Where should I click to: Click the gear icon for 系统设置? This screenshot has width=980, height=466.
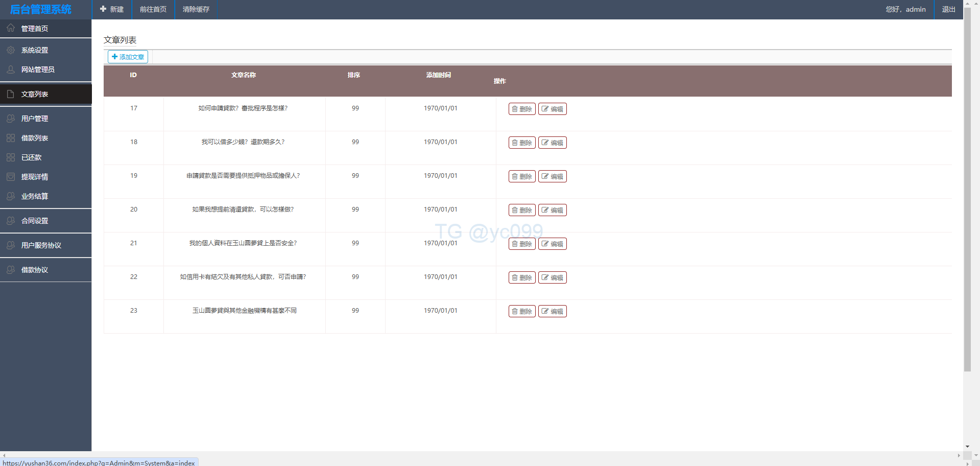[x=11, y=50]
